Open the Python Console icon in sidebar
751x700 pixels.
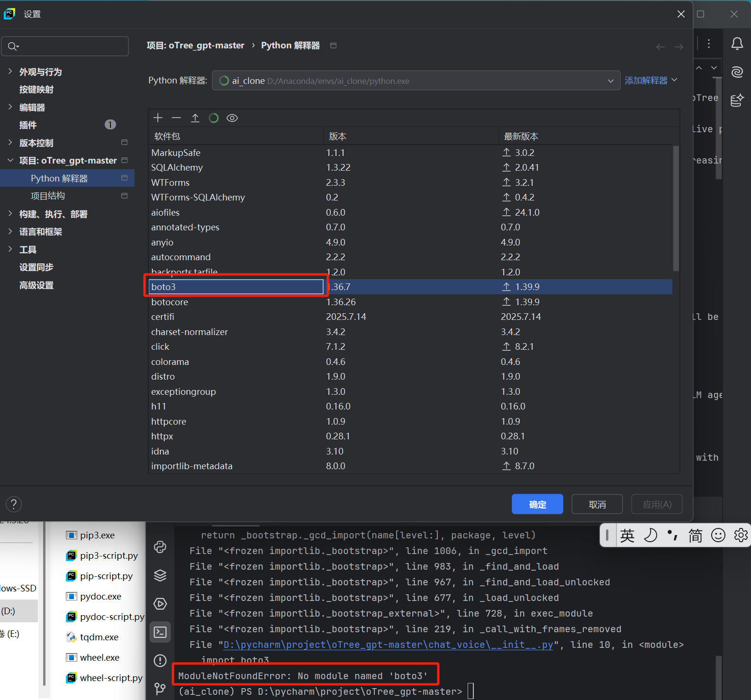160,547
